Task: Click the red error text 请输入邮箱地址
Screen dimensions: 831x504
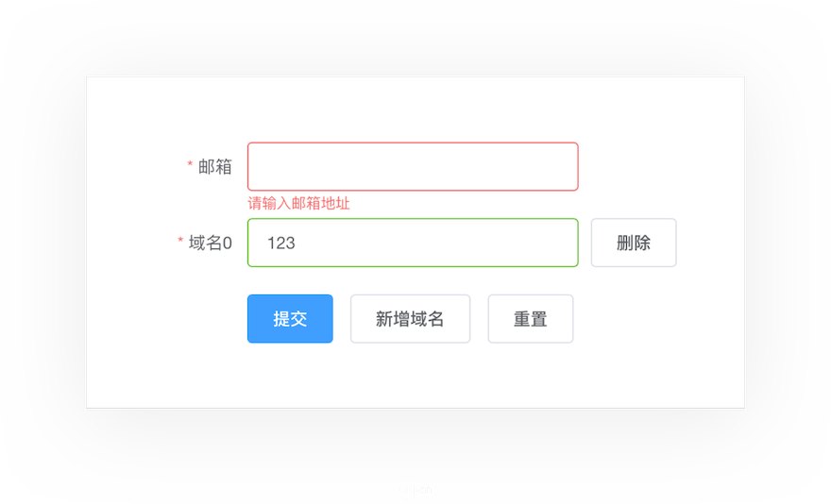Action: coord(298,203)
